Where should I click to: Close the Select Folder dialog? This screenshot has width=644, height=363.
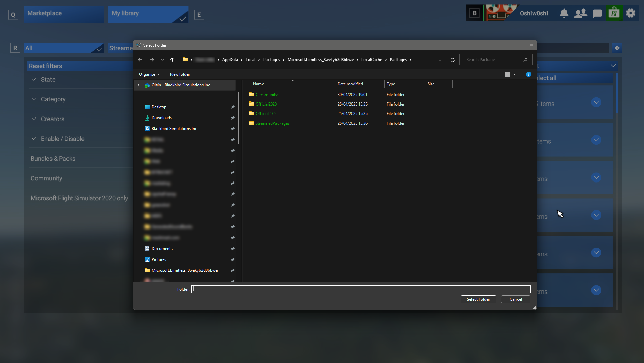531,45
